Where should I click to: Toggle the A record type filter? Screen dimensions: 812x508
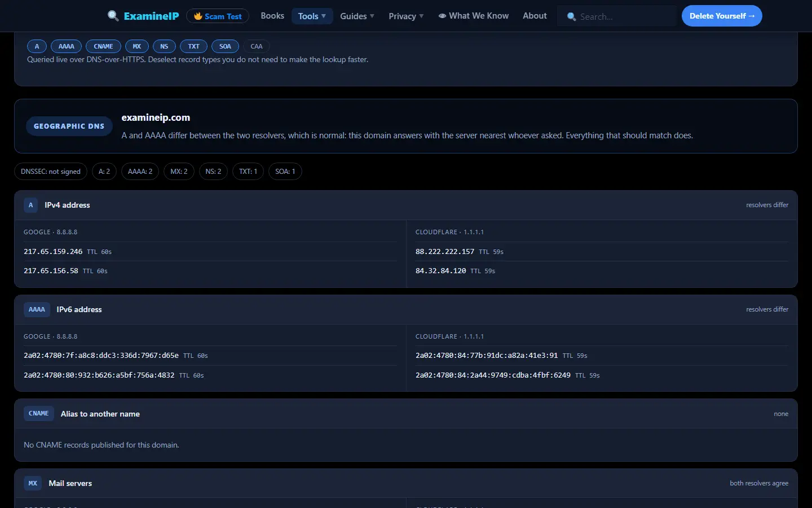pyautogui.click(x=37, y=46)
